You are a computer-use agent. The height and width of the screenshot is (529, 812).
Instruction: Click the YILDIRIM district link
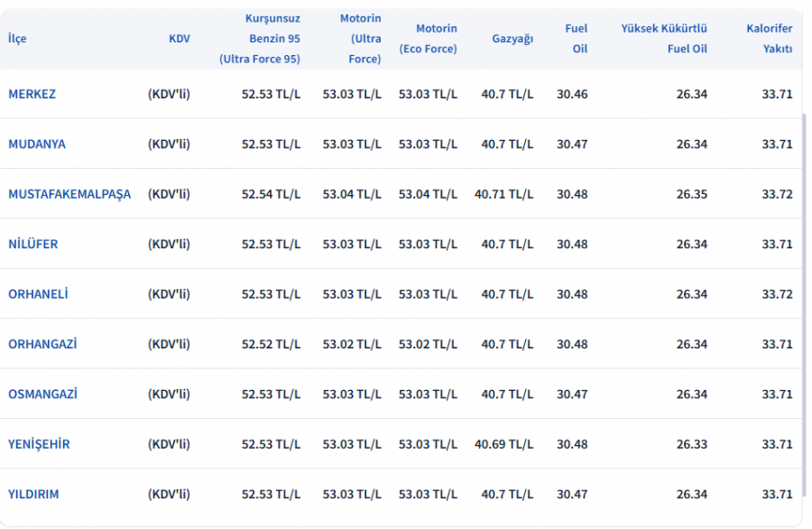33,494
